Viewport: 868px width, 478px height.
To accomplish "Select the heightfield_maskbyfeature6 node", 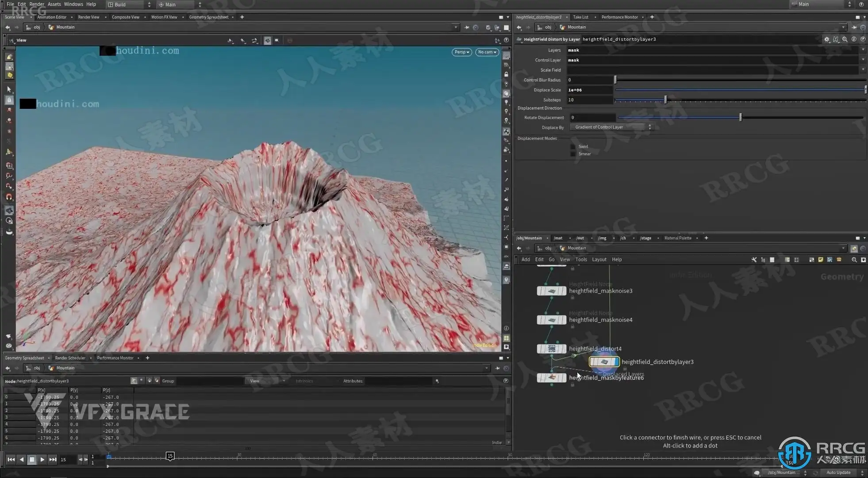I will click(x=551, y=378).
